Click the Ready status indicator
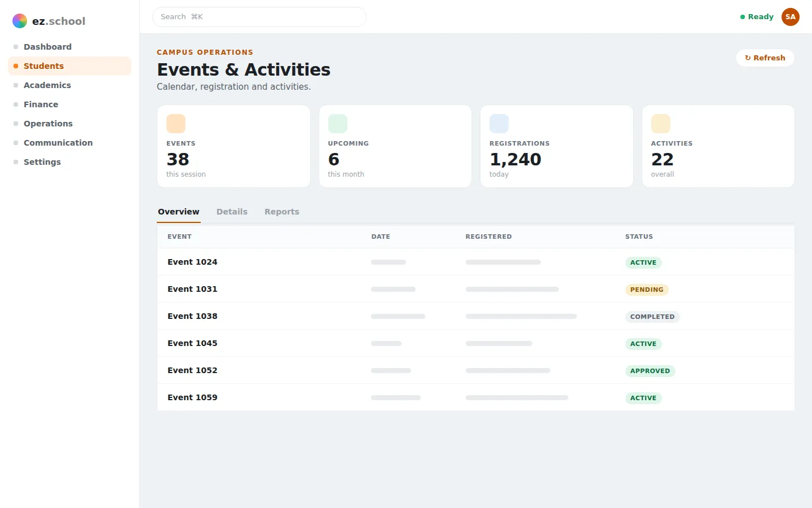 tap(757, 17)
